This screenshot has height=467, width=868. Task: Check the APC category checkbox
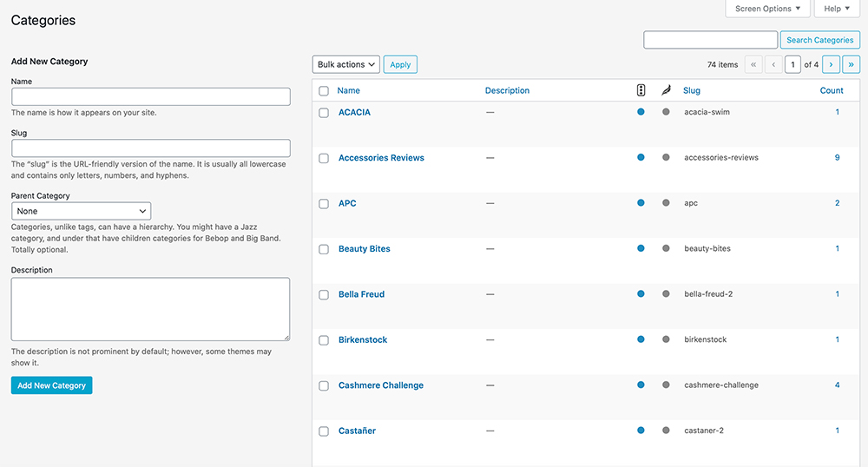[x=324, y=204]
